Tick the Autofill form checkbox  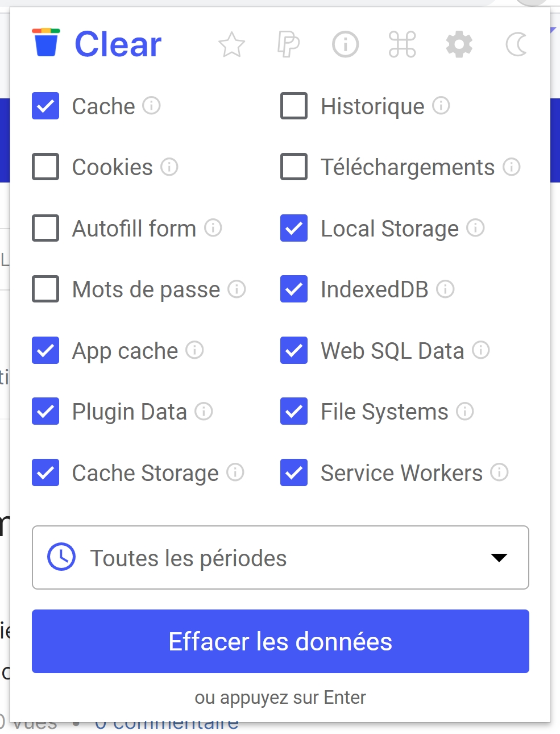(45, 228)
